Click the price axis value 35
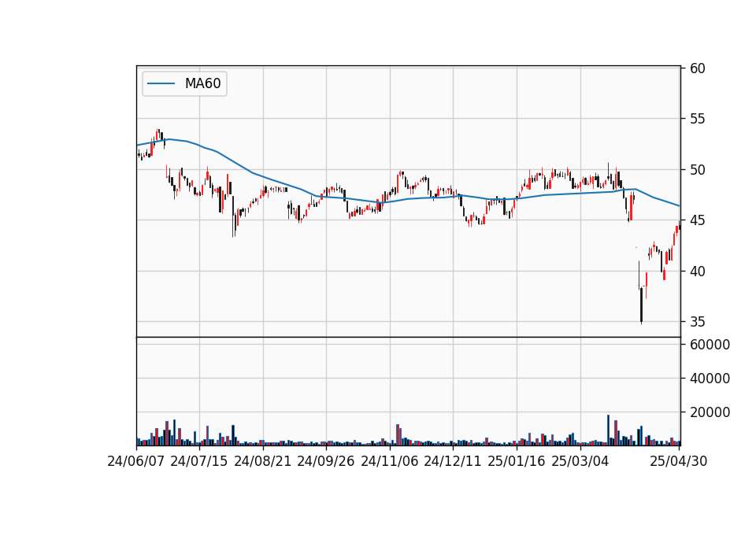 tap(697, 322)
